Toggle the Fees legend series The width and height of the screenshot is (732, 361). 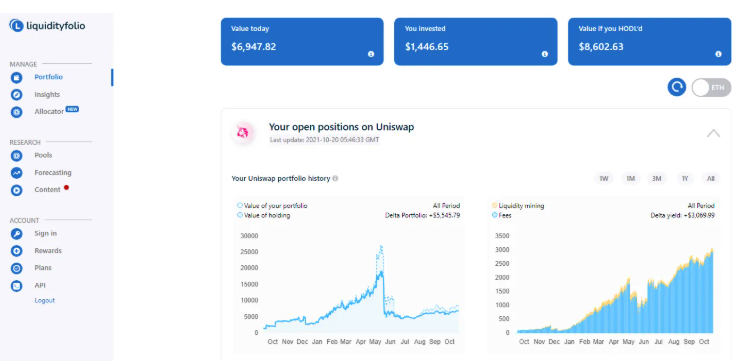[x=501, y=215]
